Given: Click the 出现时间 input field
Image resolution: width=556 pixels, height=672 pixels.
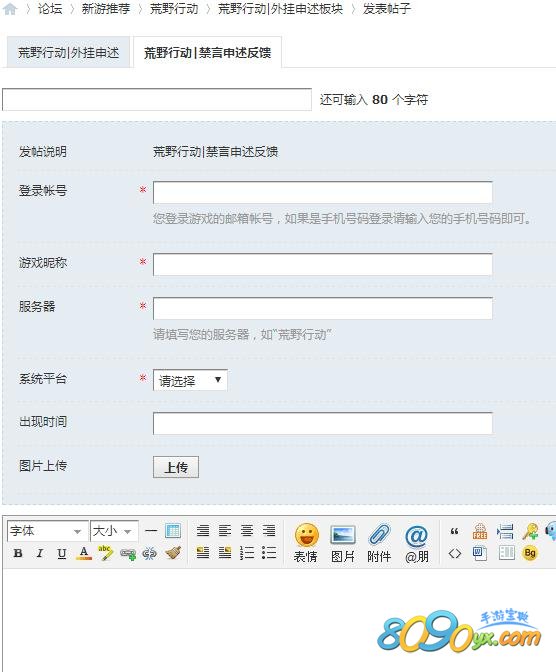Looking at the screenshot, I should tap(322, 423).
